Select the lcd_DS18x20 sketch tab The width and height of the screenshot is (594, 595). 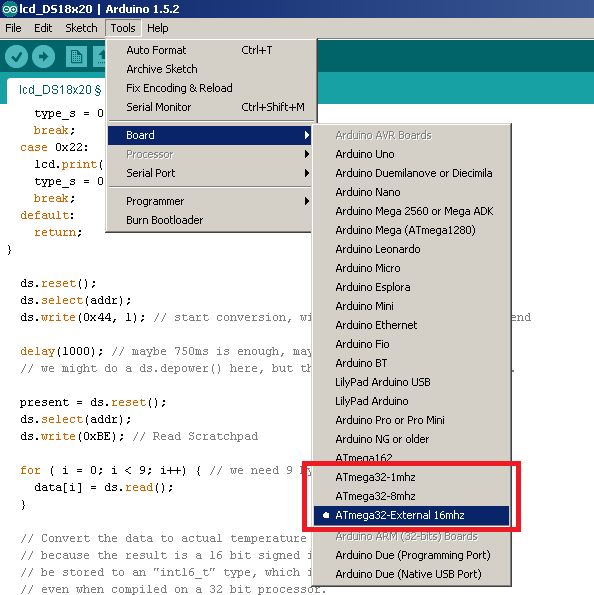(x=60, y=90)
